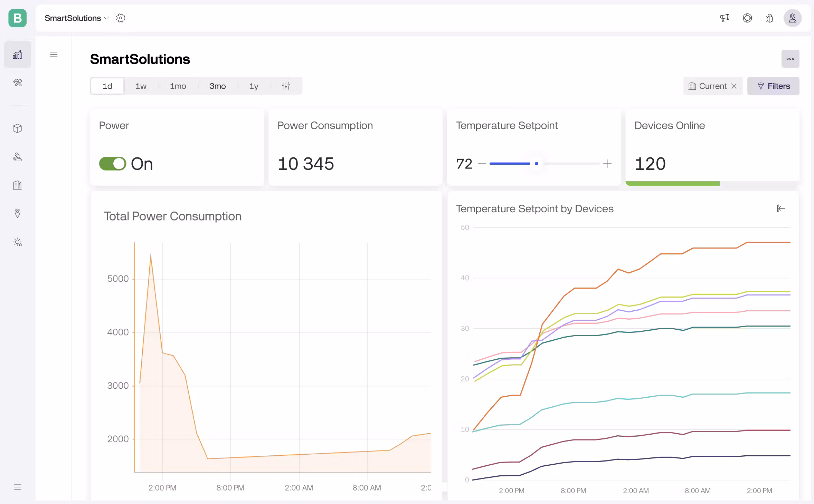Click the Power Consumption value 10 345
This screenshot has width=814, height=504.
(306, 164)
